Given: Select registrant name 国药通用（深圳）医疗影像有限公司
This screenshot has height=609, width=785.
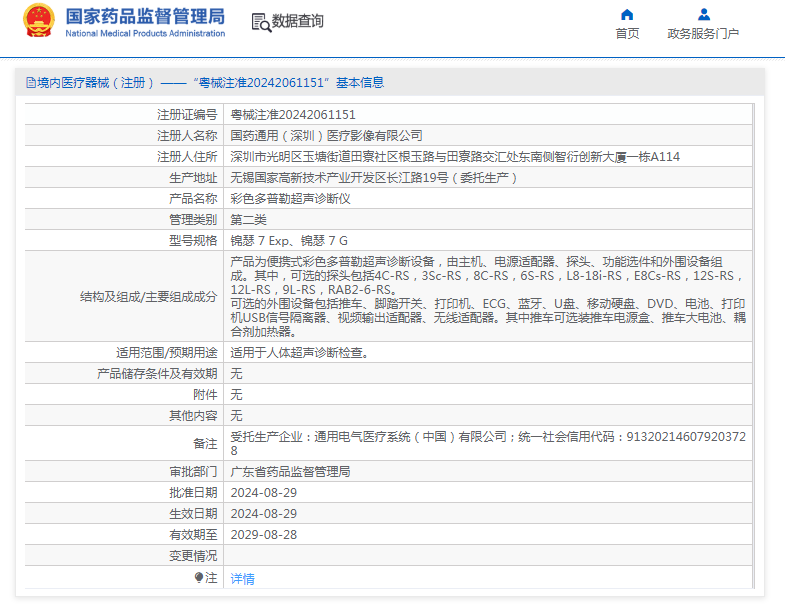Looking at the screenshot, I should pyautogui.click(x=326, y=136).
